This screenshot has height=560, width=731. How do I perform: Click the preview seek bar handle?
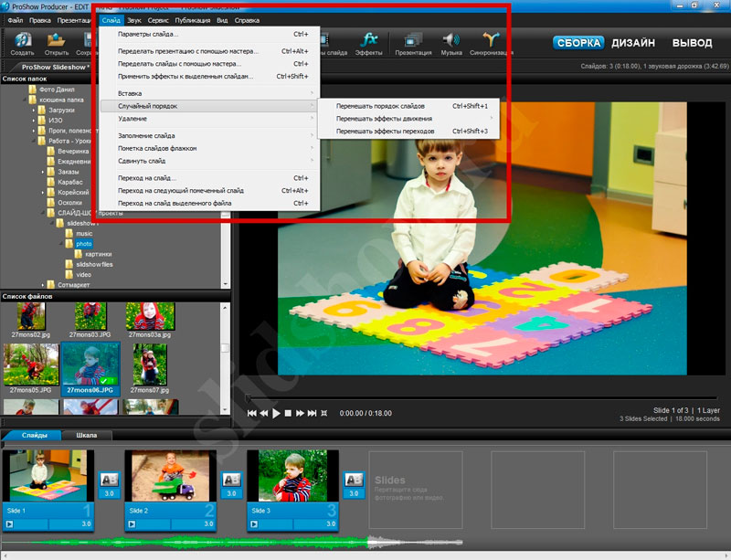[249, 397]
